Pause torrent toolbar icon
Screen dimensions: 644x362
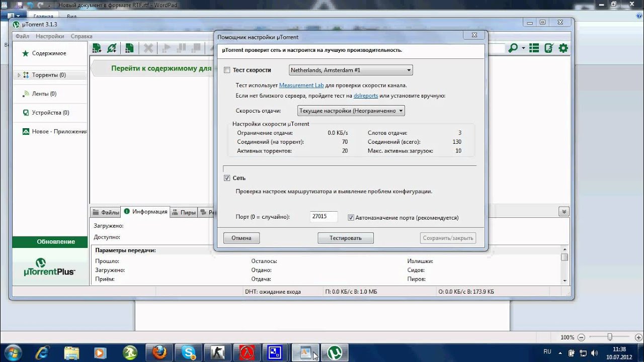tap(181, 48)
